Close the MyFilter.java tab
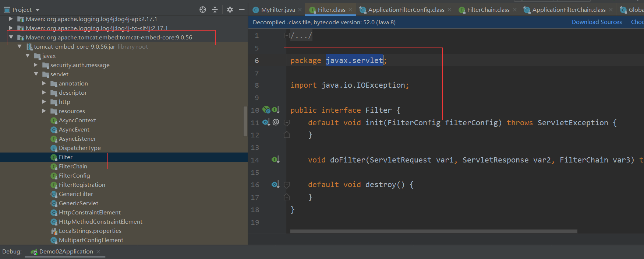The image size is (644, 259). point(300,10)
